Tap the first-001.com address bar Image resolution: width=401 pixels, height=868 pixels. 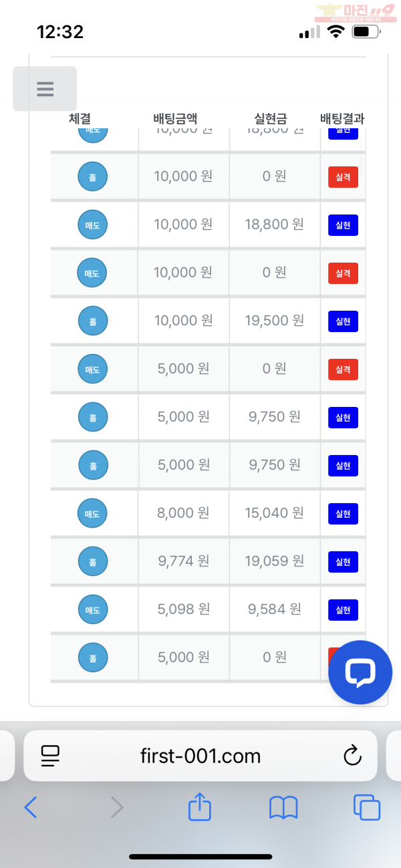pos(200,756)
